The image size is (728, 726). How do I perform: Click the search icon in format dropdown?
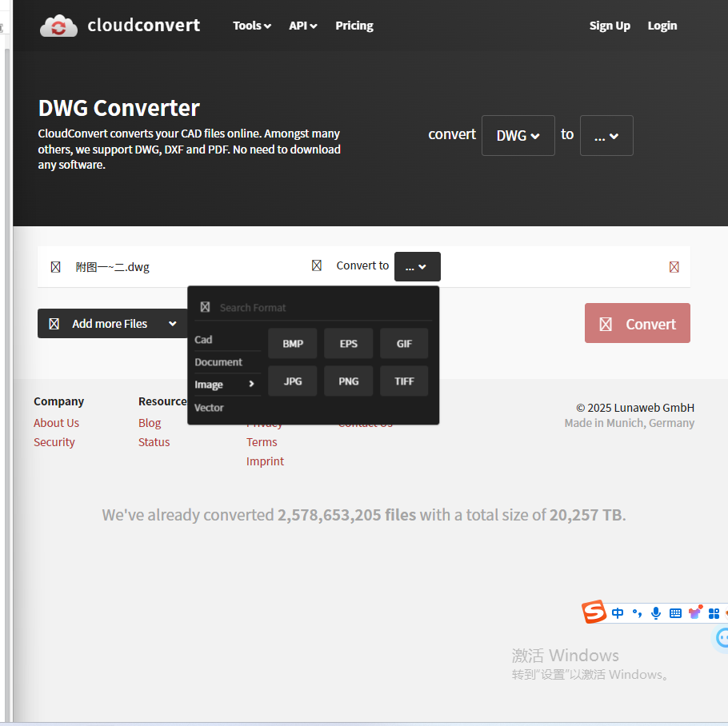206,307
